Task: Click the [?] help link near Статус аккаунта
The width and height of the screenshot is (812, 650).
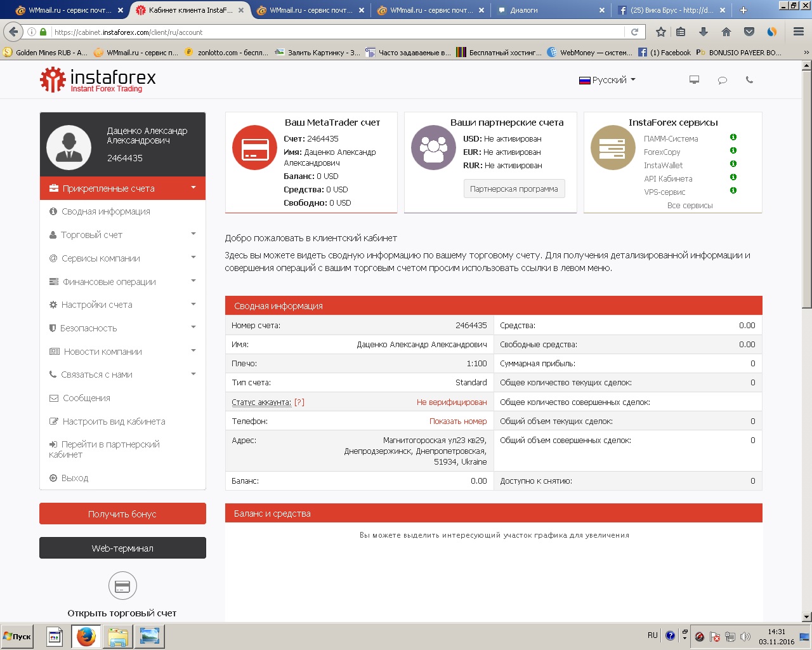Action: tap(299, 402)
